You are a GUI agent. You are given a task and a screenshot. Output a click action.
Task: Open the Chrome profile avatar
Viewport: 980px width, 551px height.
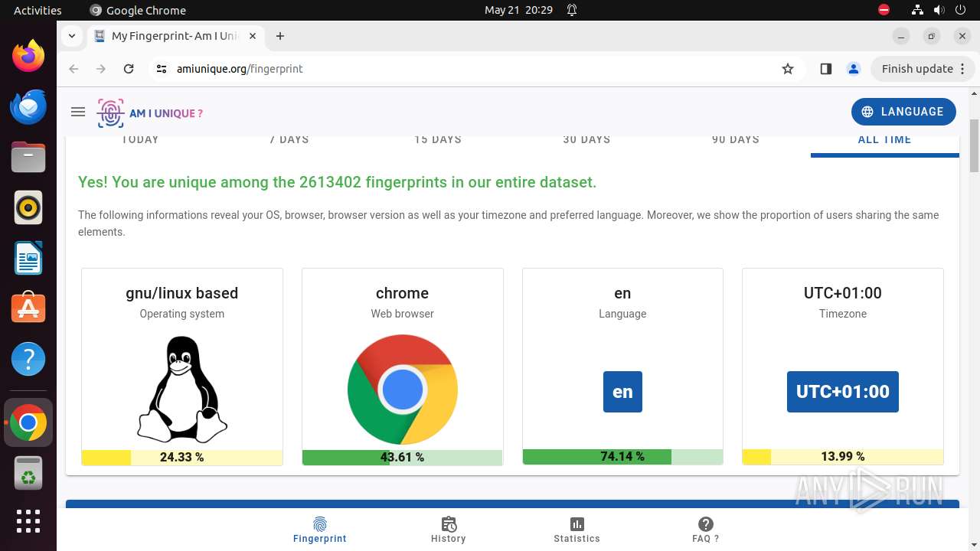pyautogui.click(x=854, y=69)
